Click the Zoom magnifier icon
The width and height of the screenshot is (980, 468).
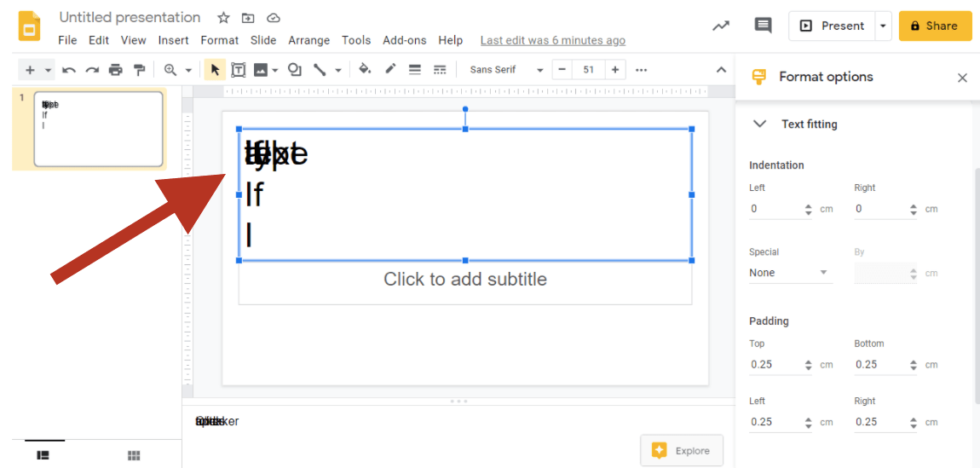point(170,70)
